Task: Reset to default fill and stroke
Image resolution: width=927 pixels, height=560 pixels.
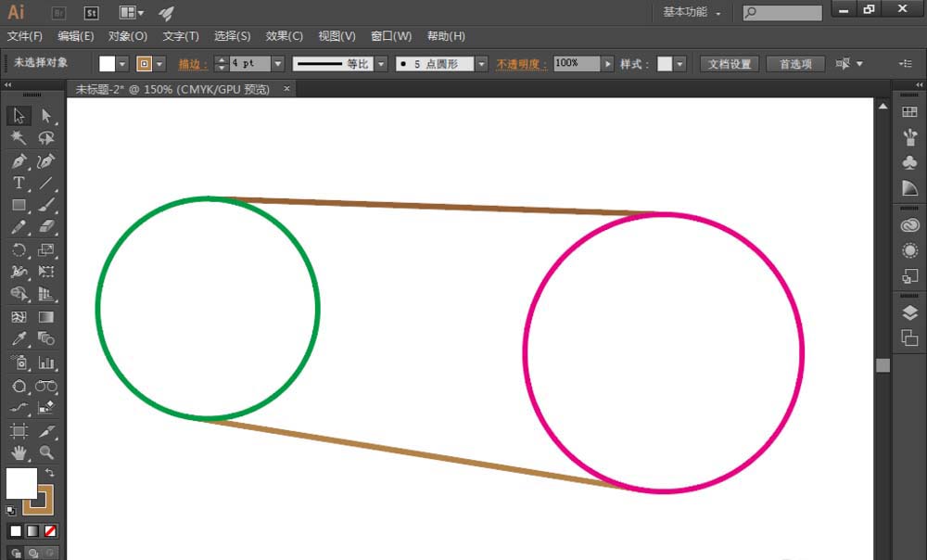Action: [10, 510]
